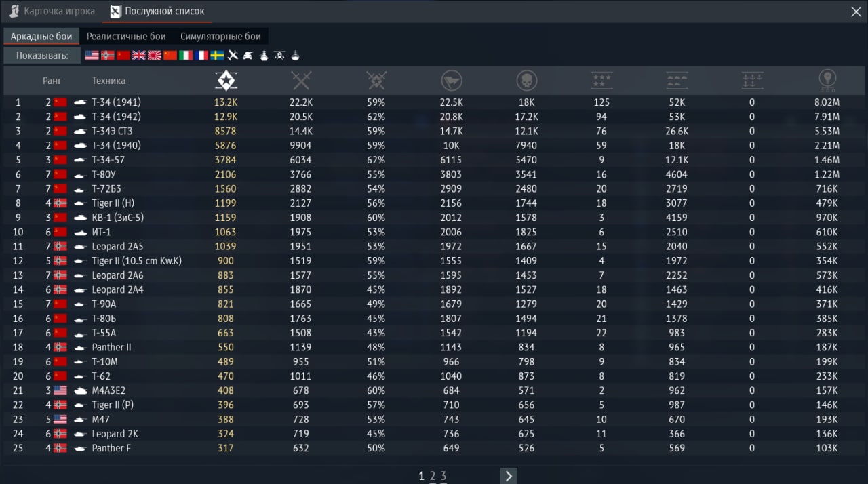Select the Leopard 2A6 vehicle name
868x484 pixels.
pos(117,275)
